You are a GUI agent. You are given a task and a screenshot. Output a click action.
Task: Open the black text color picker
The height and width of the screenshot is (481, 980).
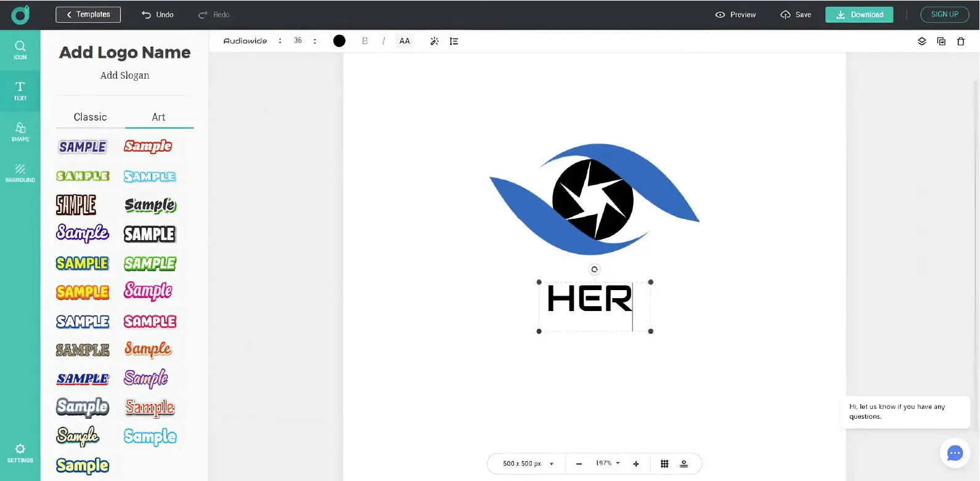[x=339, y=41]
